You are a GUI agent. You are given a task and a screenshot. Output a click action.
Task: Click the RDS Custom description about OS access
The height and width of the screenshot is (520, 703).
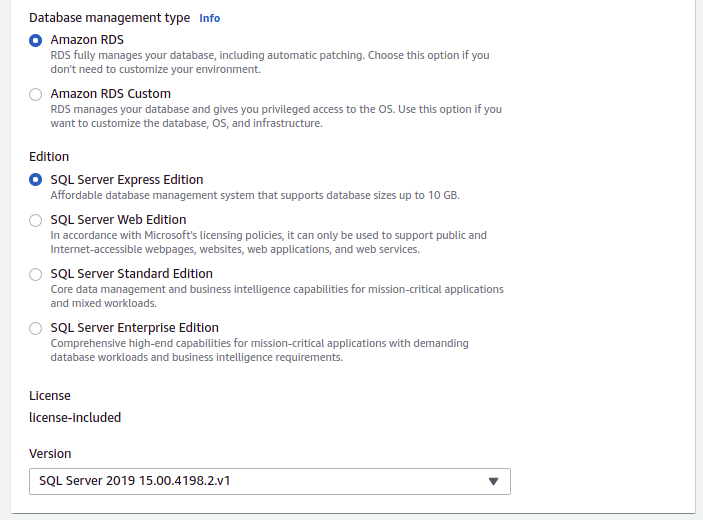click(276, 116)
